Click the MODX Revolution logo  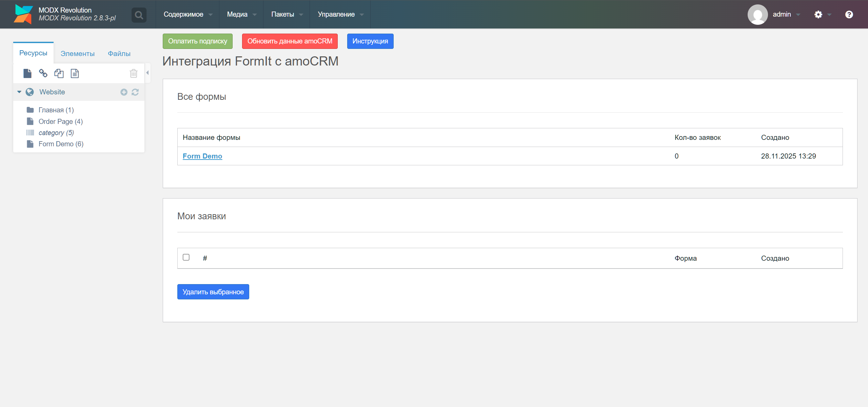click(x=23, y=14)
